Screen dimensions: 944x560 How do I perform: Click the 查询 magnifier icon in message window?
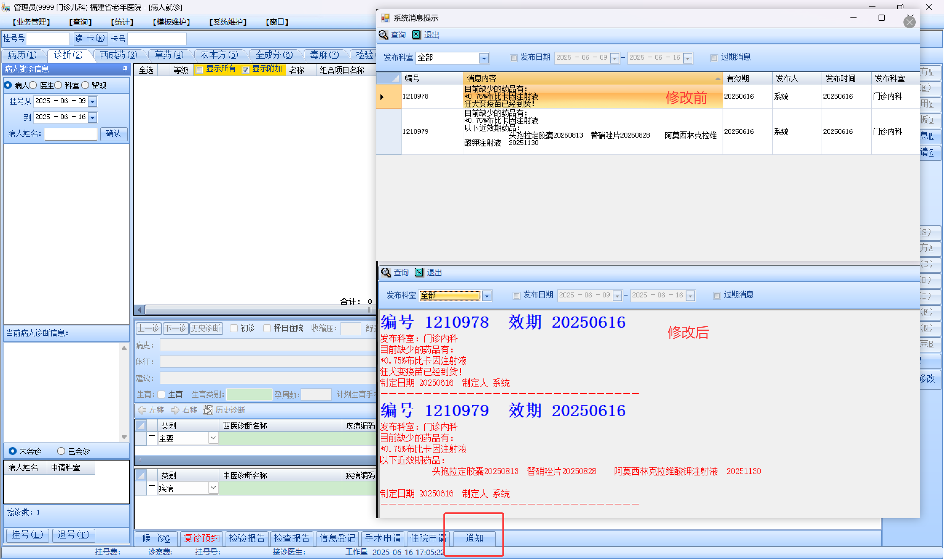pos(383,35)
